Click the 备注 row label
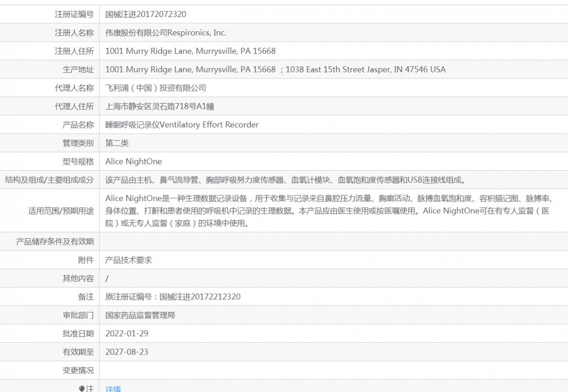Image resolution: width=568 pixels, height=392 pixels. (86, 297)
